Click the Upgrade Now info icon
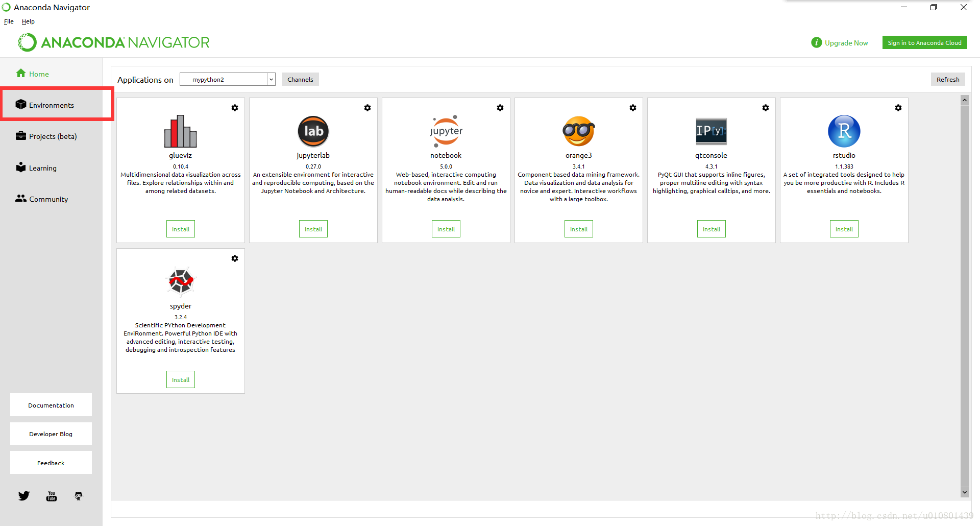The height and width of the screenshot is (526, 980). 816,43
